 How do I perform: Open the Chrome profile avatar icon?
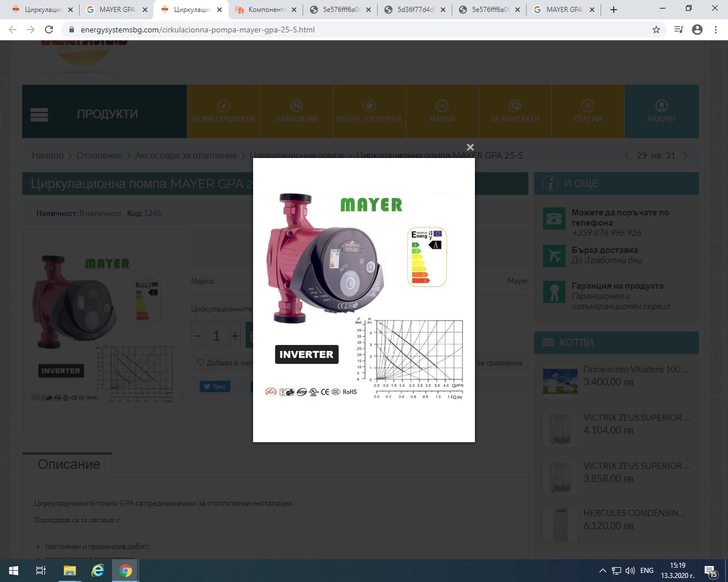point(697,30)
